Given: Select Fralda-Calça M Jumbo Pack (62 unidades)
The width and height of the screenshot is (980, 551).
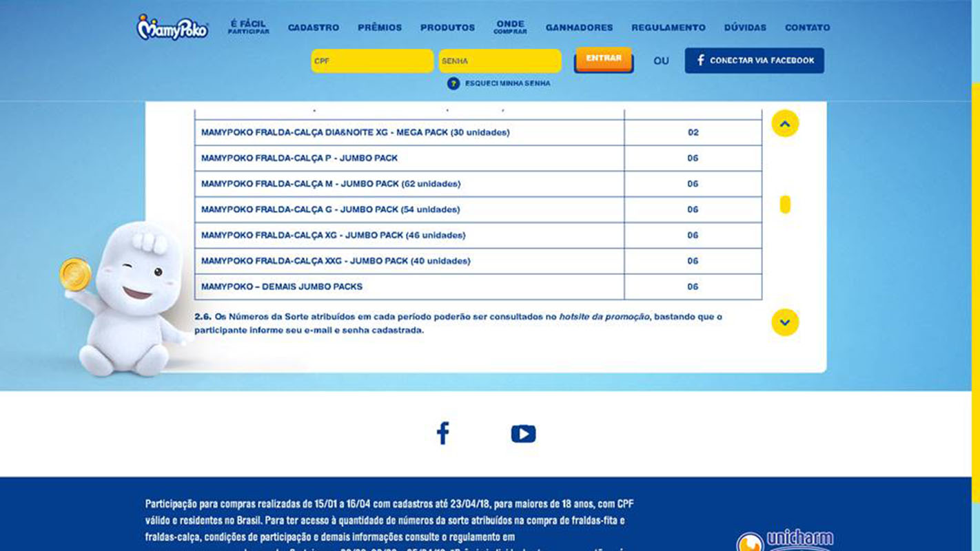Looking at the screenshot, I should click(478, 184).
